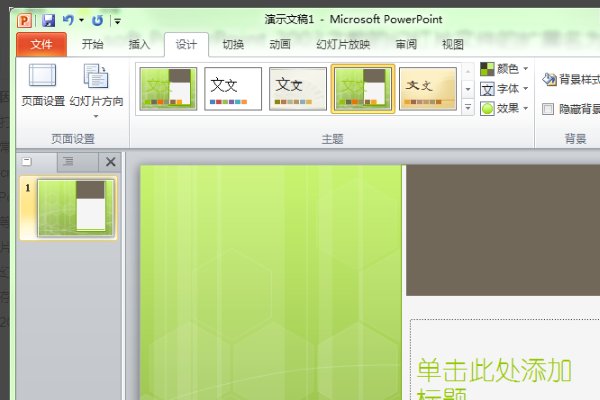Open 背景样式 background styles menu
Screen dimensions: 600x400
571,79
